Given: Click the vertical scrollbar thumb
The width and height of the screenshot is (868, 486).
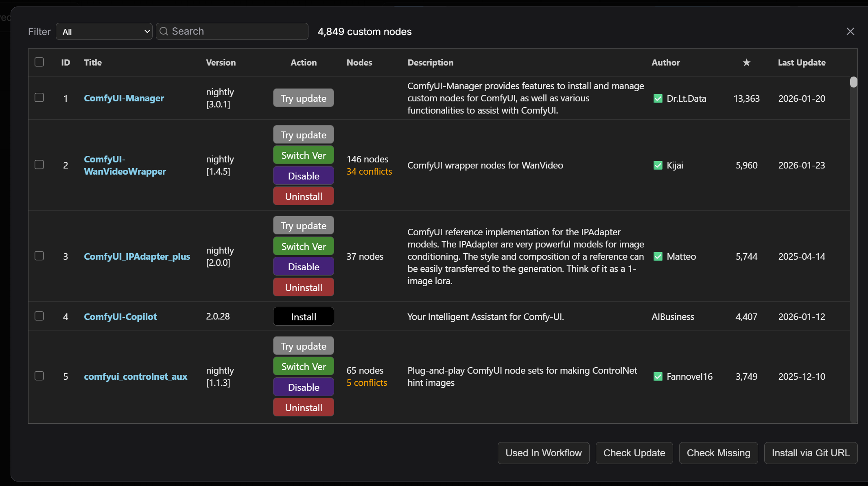Looking at the screenshot, I should point(853,82).
